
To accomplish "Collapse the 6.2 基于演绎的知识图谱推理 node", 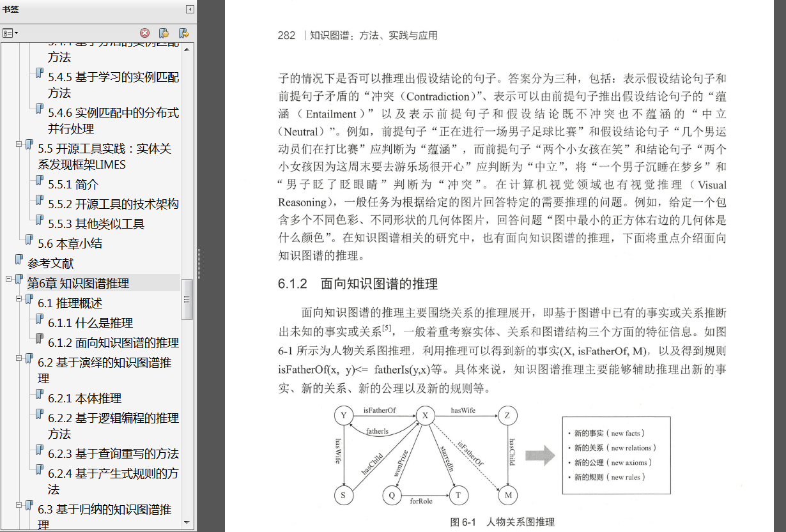I will point(19,358).
